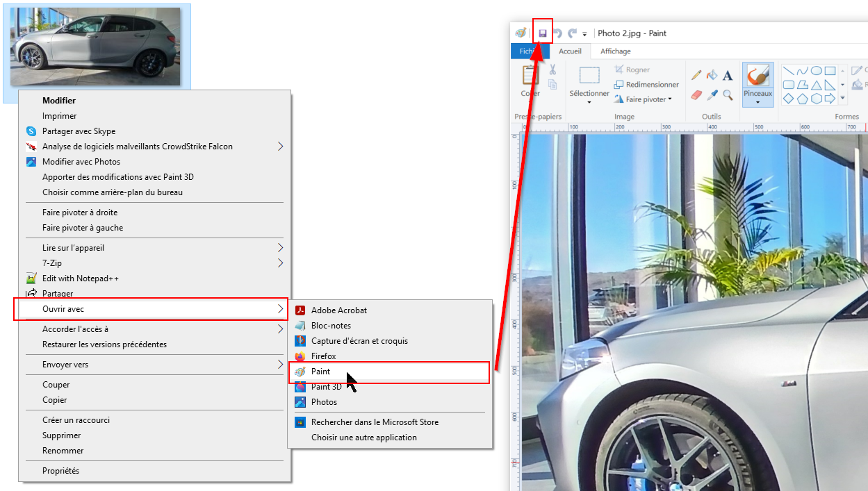The height and width of the screenshot is (491, 868).
Task: Select the Line shape
Action: 789,71
